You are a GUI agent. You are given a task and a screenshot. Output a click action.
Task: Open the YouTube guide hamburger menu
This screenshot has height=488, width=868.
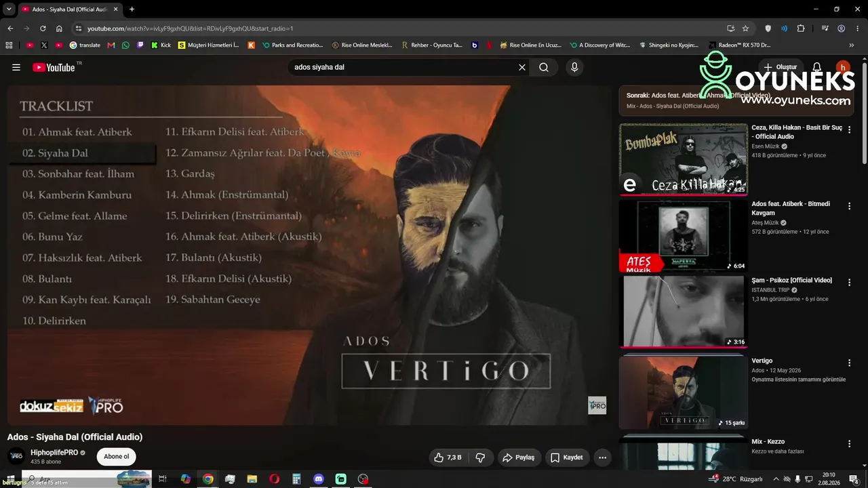16,67
